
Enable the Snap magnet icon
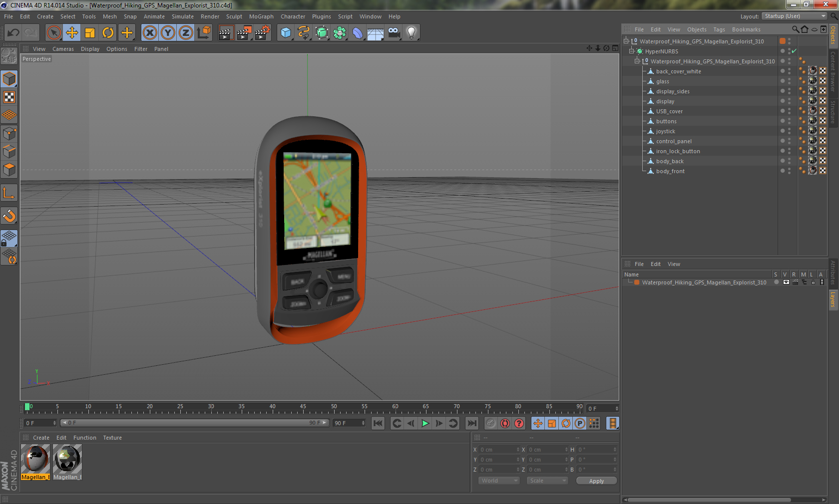9,216
